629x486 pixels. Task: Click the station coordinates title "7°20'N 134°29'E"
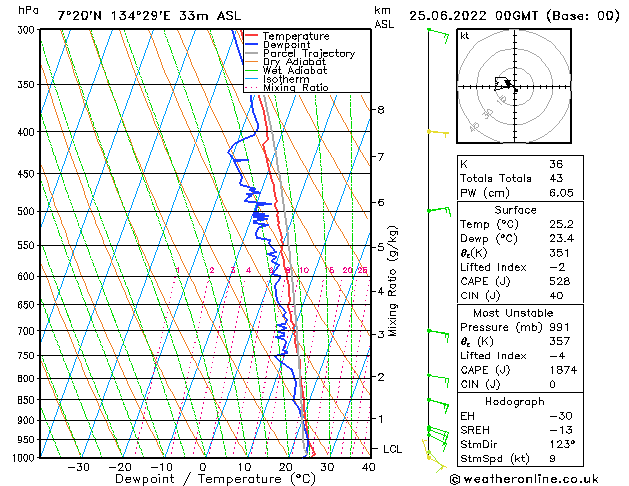point(114,16)
